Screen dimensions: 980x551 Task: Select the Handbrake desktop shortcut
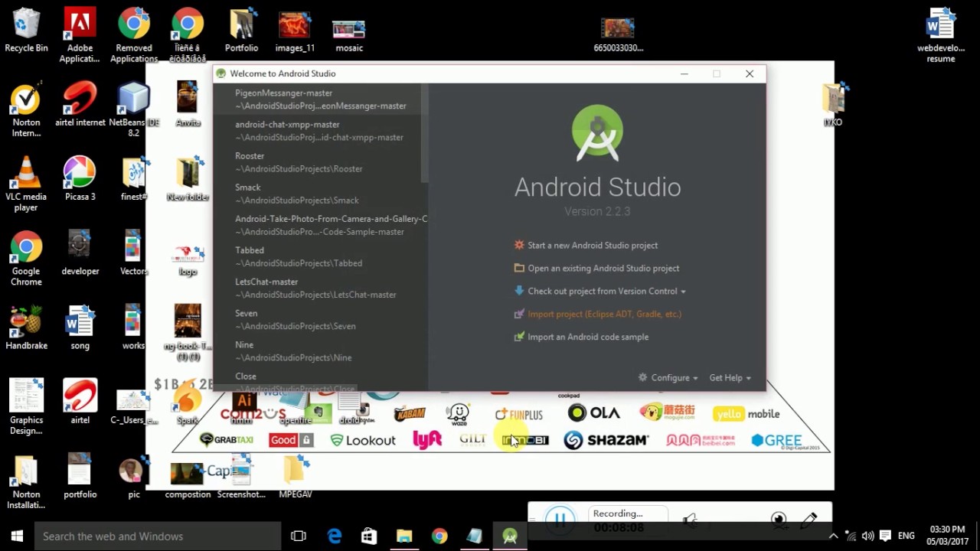pos(26,328)
